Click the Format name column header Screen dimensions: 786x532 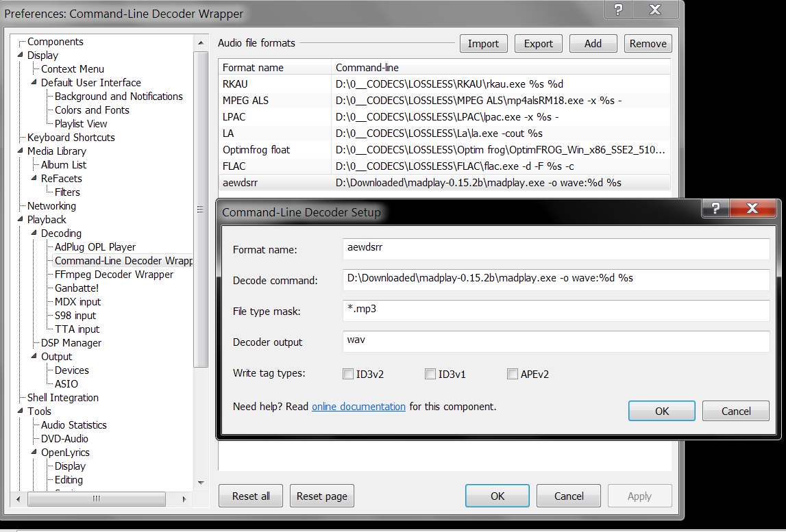click(x=275, y=67)
